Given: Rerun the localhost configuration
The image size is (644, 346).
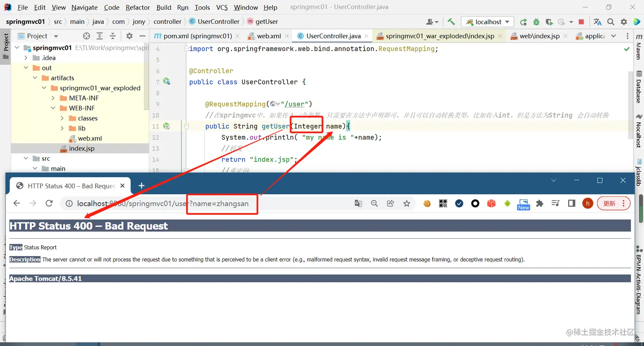Looking at the screenshot, I should [523, 22].
